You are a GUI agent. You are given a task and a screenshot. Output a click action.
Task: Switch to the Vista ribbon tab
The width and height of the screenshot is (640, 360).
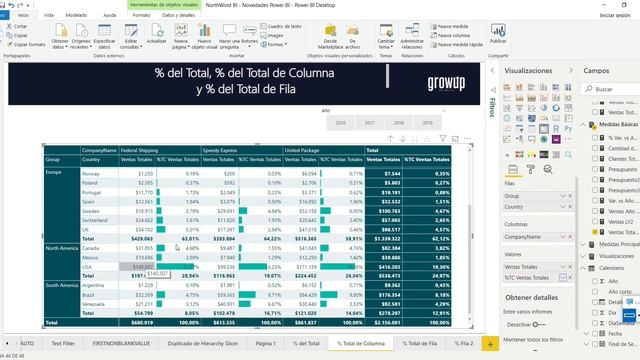point(49,15)
